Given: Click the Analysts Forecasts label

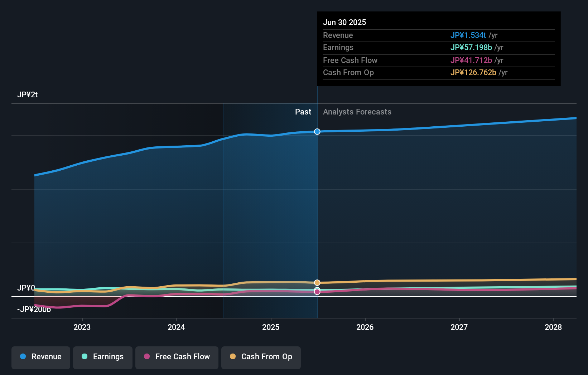Looking at the screenshot, I should tap(357, 112).
